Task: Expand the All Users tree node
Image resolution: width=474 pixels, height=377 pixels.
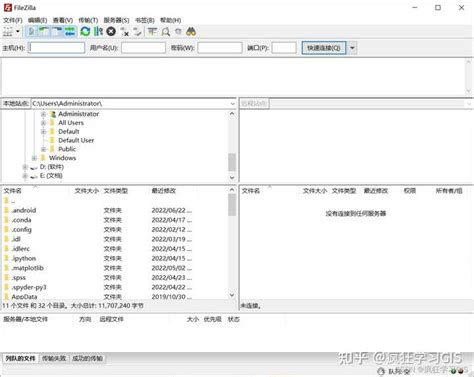Action: tap(43, 123)
